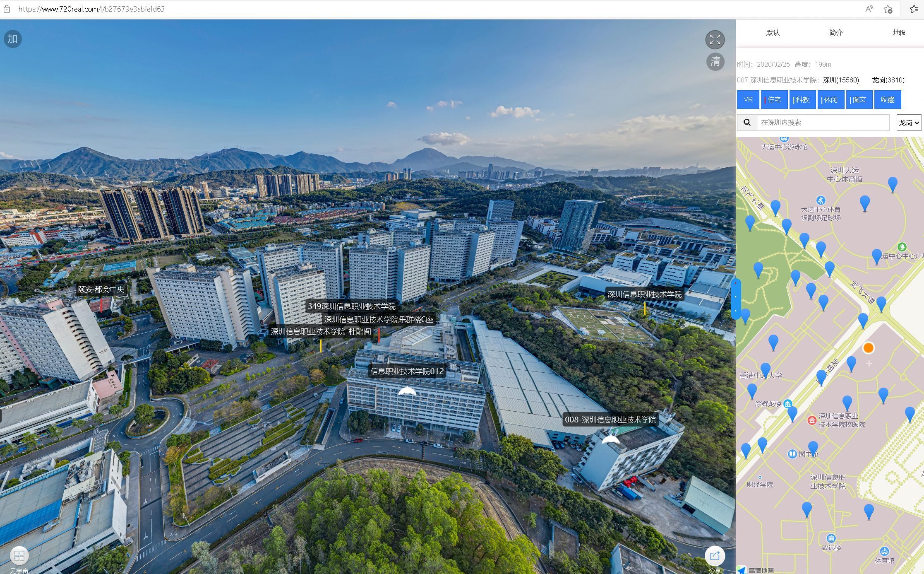Click the 涂辉龙楼 map icon

(788, 403)
